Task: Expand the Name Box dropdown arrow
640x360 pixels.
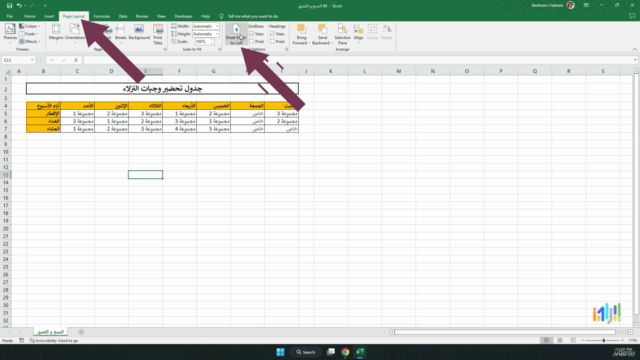Action: (32, 60)
